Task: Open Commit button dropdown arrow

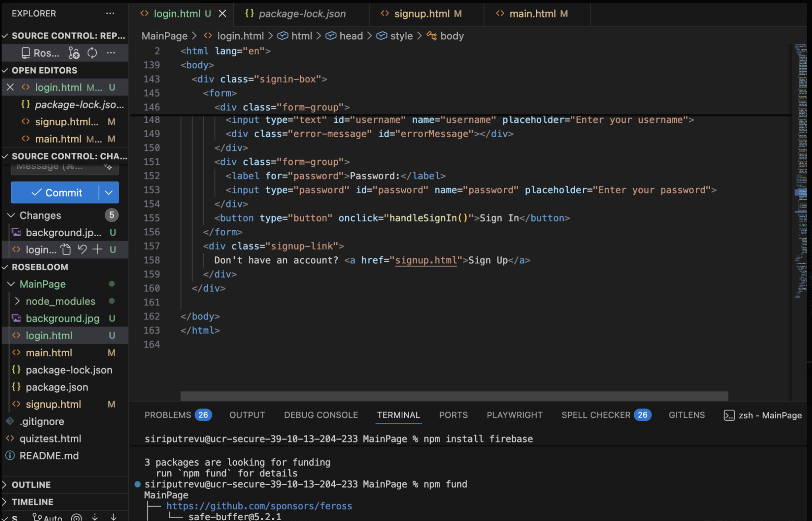Action: point(109,192)
